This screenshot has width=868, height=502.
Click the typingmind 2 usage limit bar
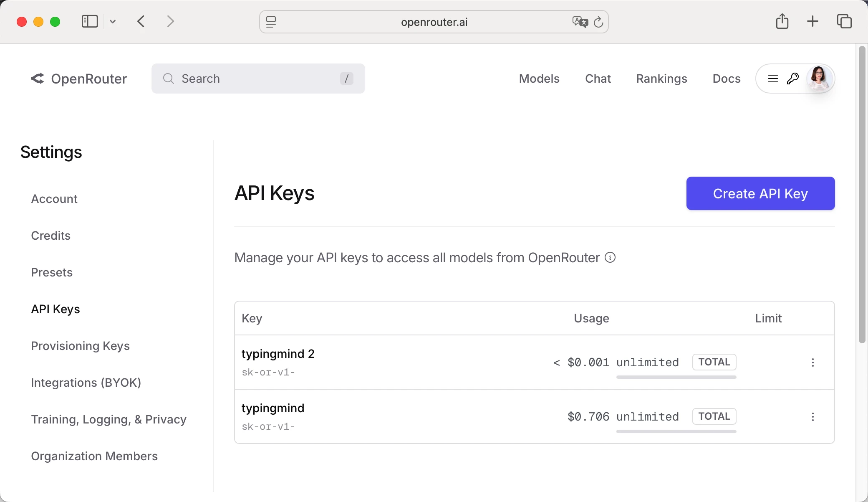tap(676, 377)
